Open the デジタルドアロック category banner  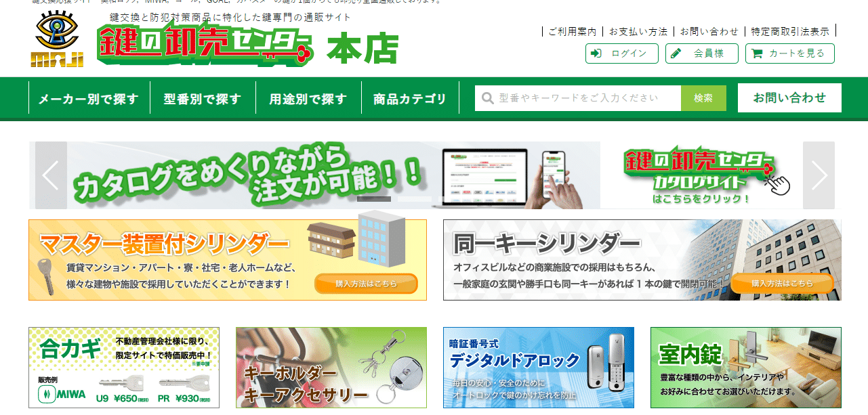(x=539, y=368)
